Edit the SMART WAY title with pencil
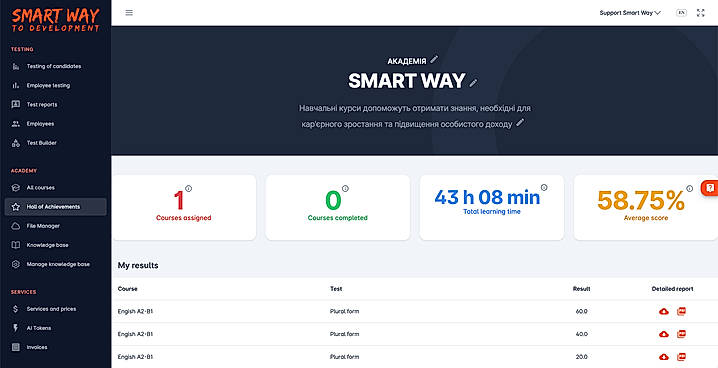This screenshot has width=718, height=368. tap(473, 82)
